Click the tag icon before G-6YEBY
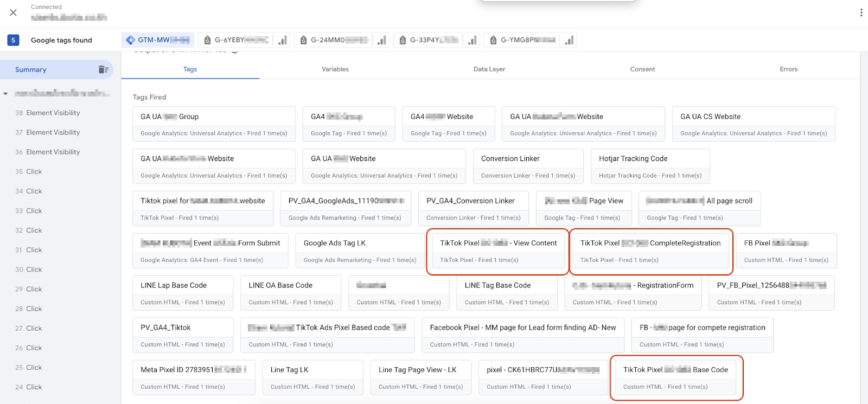 [207, 40]
